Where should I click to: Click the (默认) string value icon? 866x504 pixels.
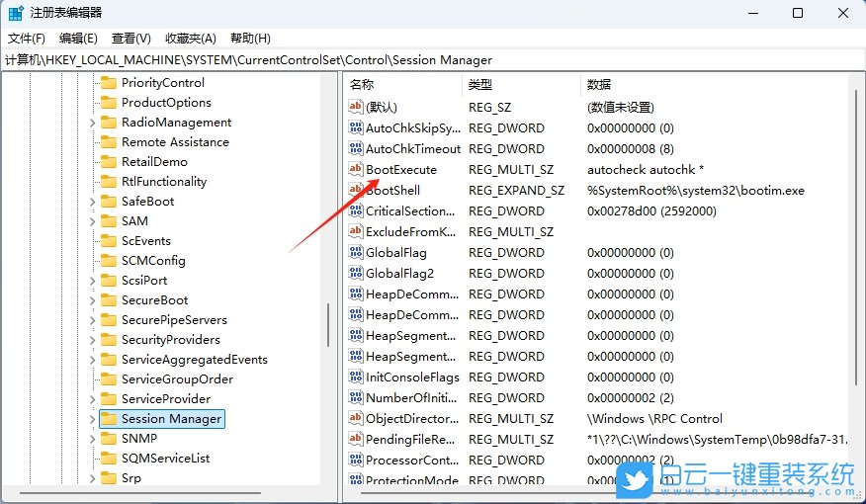(356, 107)
